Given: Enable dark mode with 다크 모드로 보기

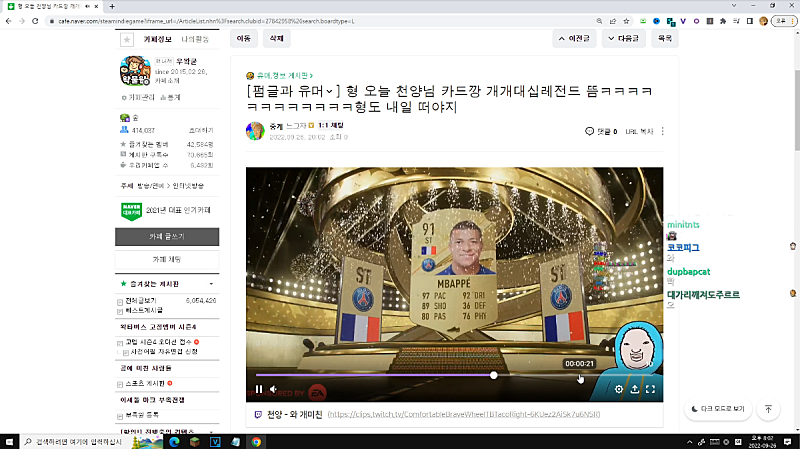Looking at the screenshot, I should (718, 409).
